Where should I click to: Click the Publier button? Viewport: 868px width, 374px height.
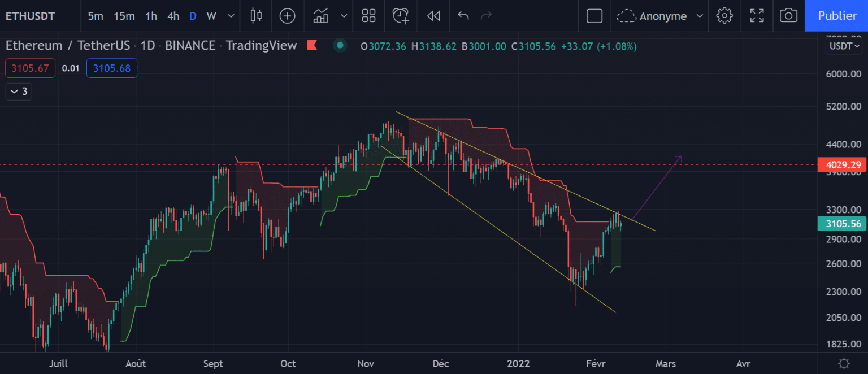click(x=836, y=16)
